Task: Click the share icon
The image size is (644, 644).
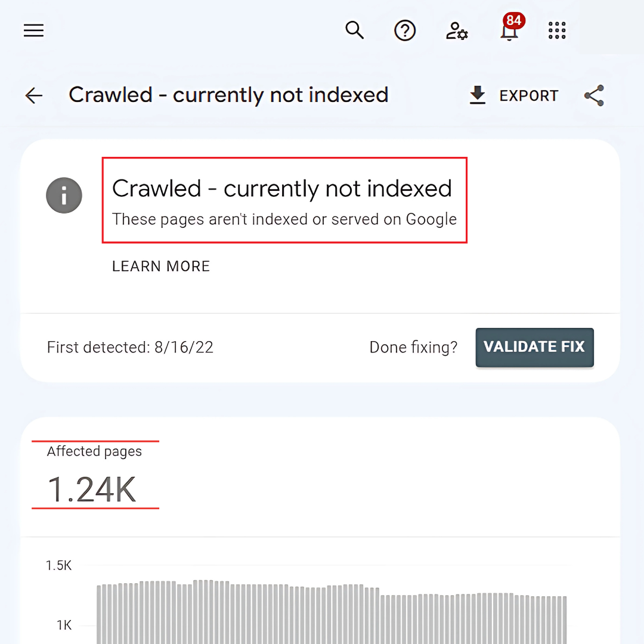Action: 594,95
